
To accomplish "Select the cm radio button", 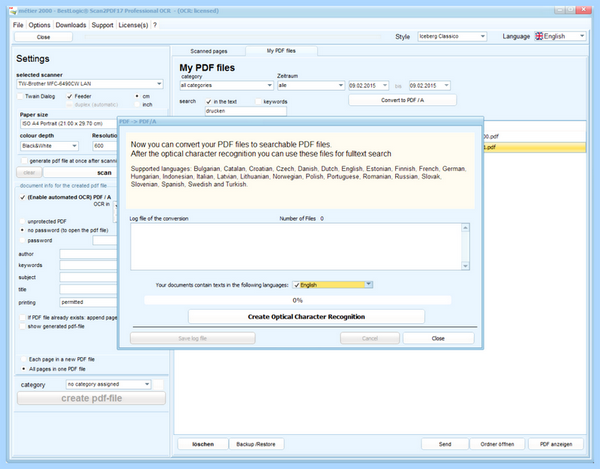I will (137, 96).
